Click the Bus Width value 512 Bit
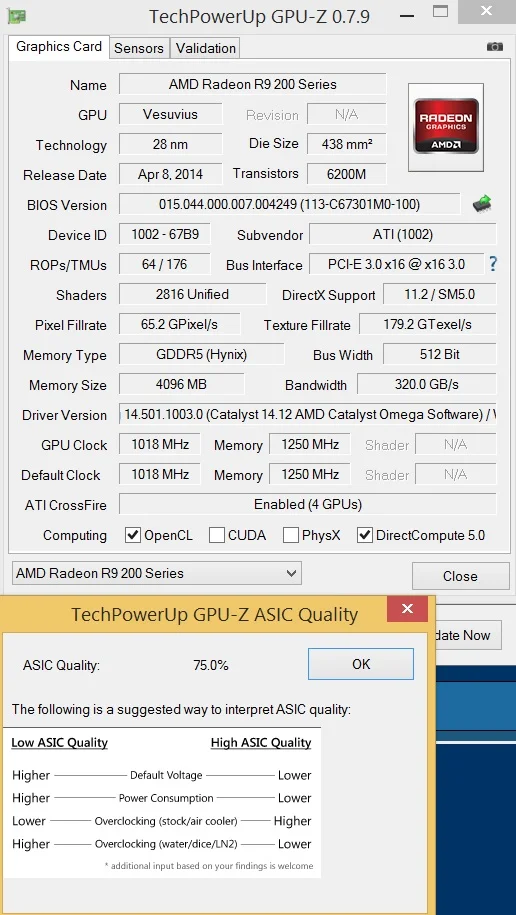Image resolution: width=516 pixels, height=915 pixels. [440, 354]
